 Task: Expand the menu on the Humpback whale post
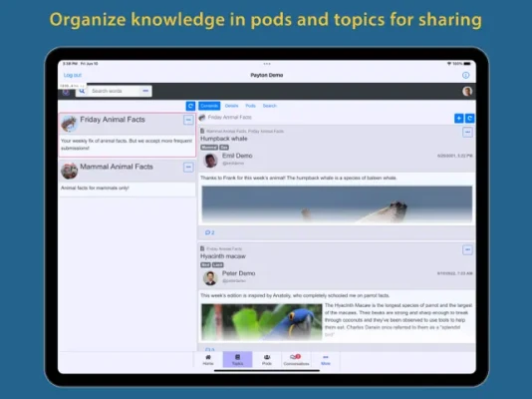coord(467,132)
